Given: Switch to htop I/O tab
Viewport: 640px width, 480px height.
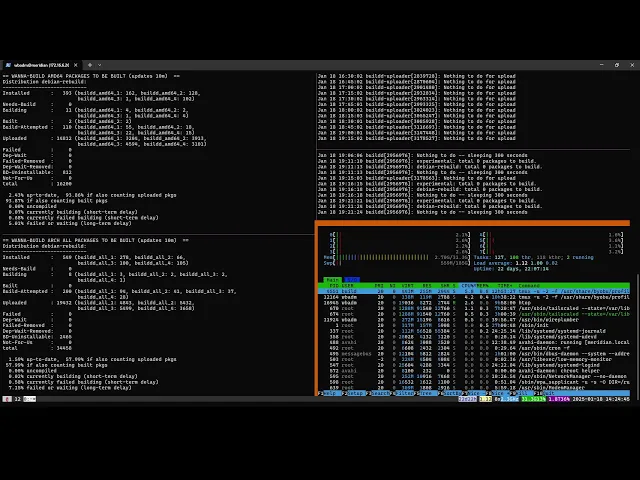Looking at the screenshot, I should pos(351,280).
